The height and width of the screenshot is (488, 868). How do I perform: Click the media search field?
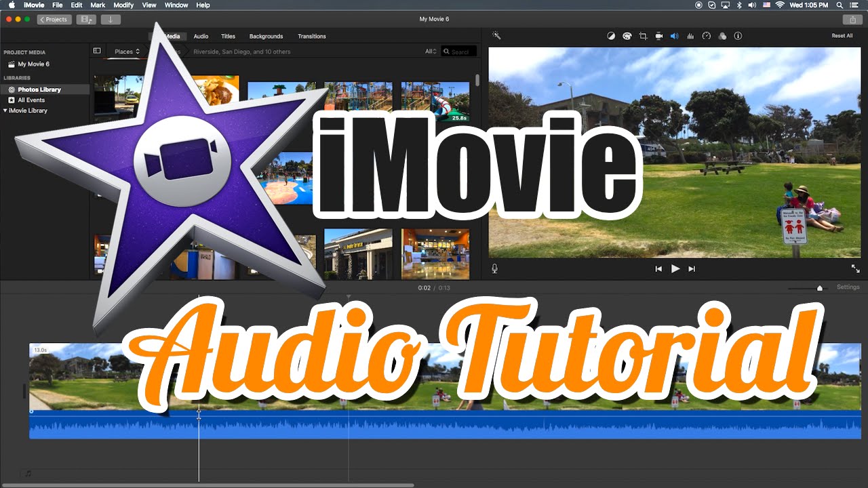459,52
